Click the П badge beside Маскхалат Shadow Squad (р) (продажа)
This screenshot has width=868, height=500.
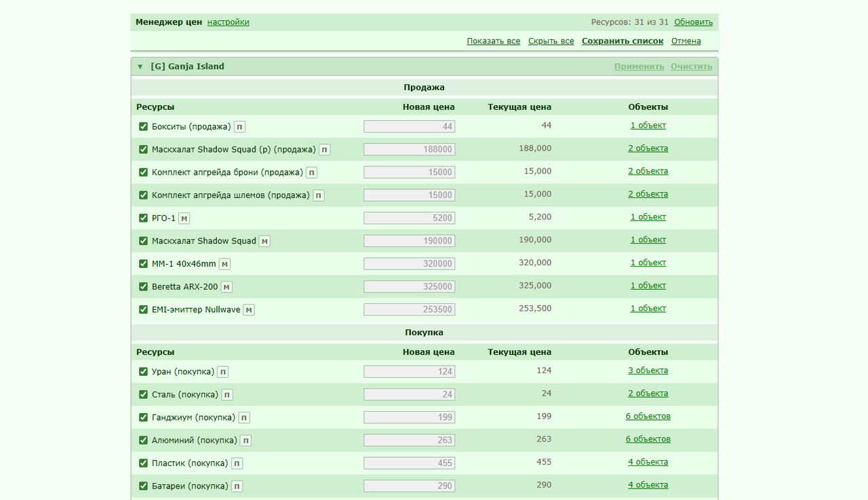tap(325, 150)
